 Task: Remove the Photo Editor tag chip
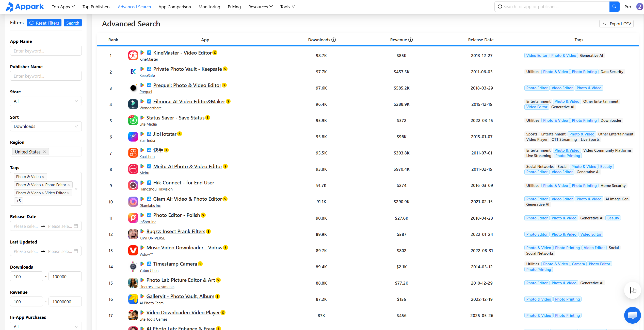pyautogui.click(x=69, y=185)
